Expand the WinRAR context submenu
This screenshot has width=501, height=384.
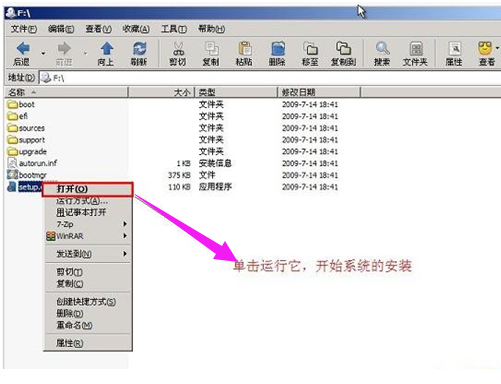pos(87,236)
